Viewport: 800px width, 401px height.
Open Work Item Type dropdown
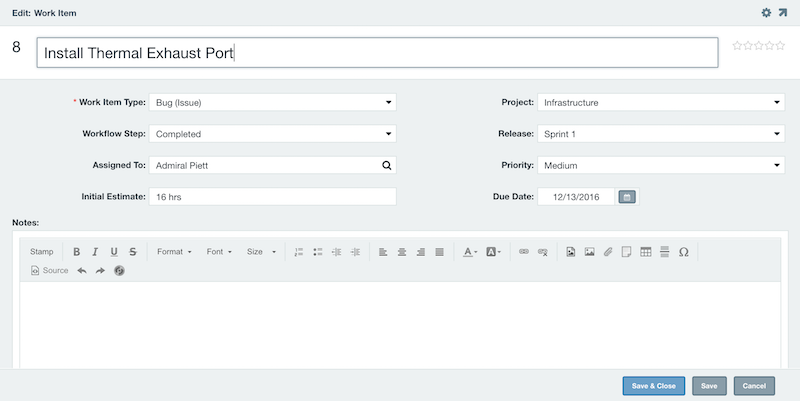coord(272,102)
